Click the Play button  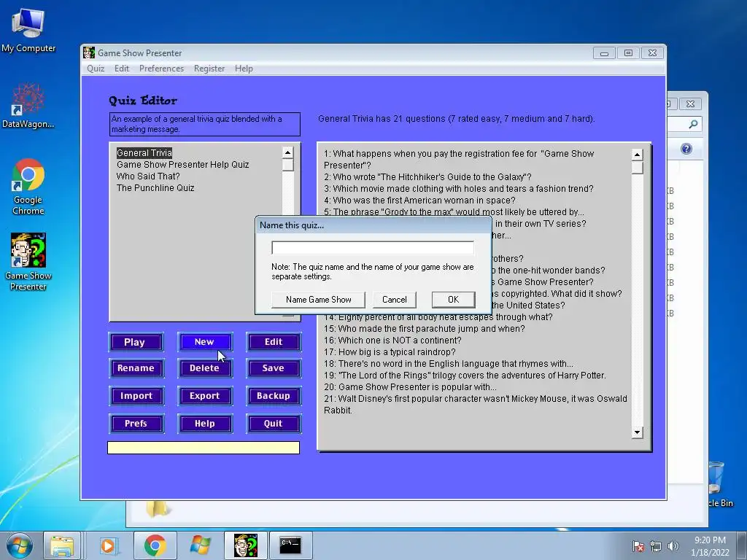click(x=136, y=342)
